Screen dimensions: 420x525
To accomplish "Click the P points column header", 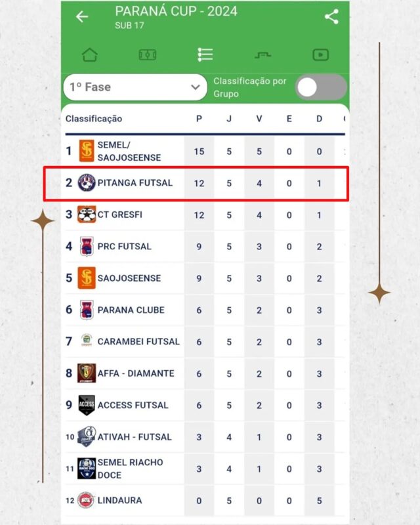I will pyautogui.click(x=199, y=119).
